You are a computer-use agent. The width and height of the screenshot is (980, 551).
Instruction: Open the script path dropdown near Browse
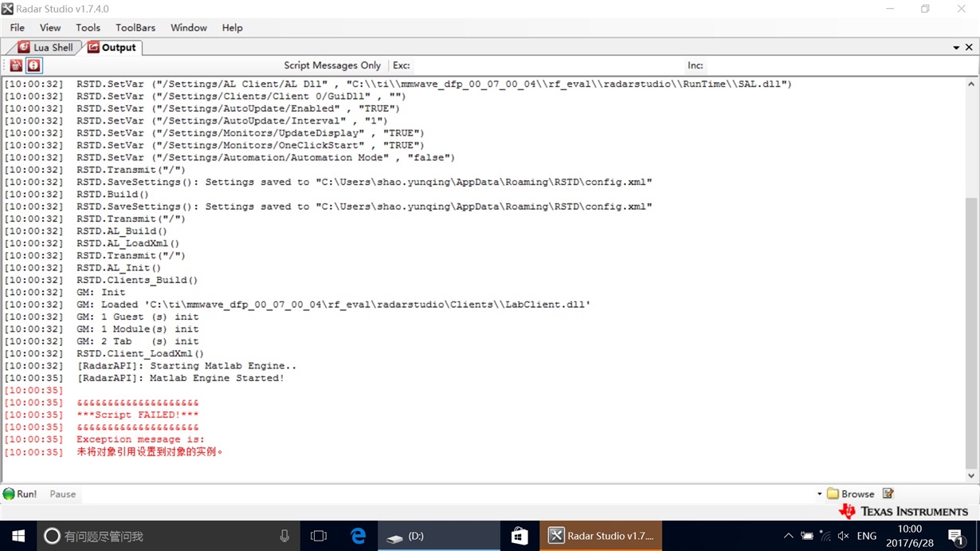point(819,494)
